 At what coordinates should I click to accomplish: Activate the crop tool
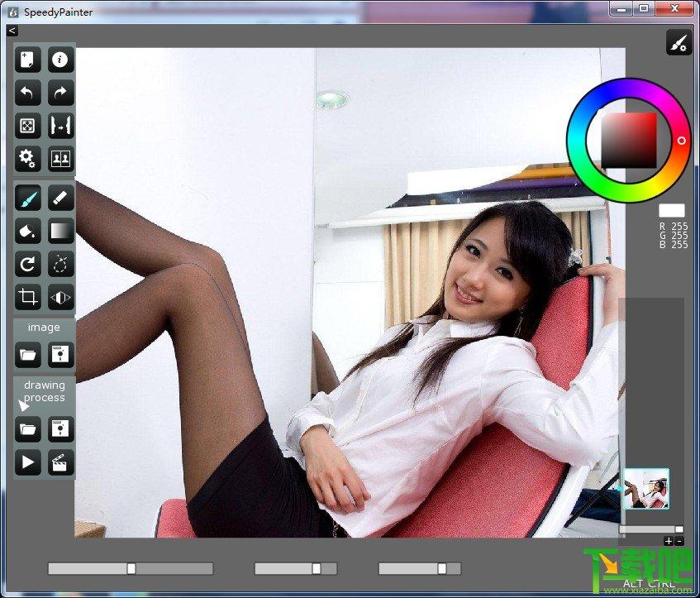click(28, 297)
